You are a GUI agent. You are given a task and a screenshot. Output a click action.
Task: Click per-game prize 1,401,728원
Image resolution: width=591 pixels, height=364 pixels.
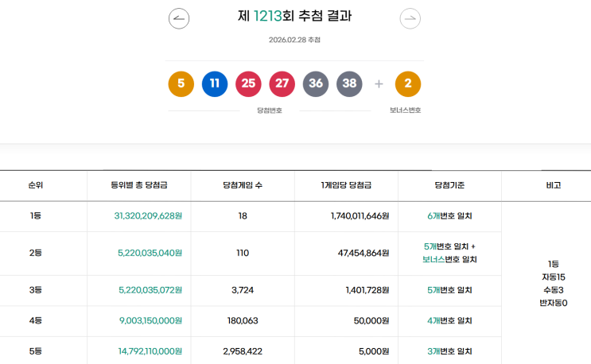[367, 290]
